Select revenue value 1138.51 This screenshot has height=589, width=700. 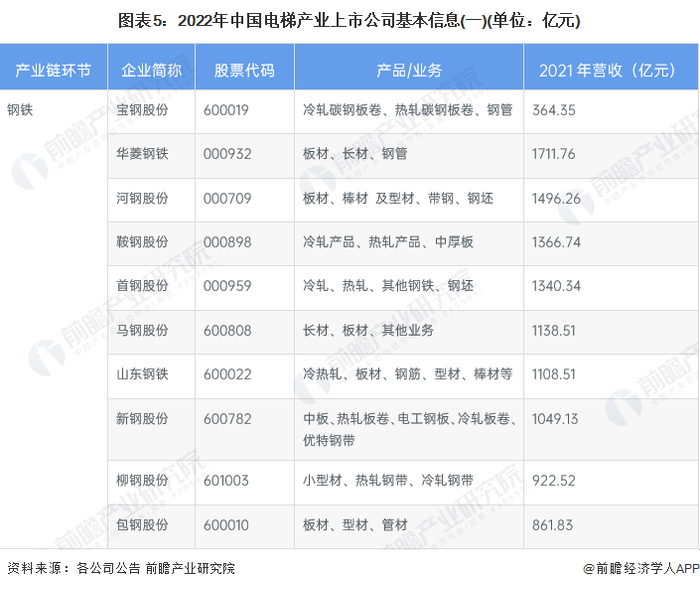click(554, 330)
